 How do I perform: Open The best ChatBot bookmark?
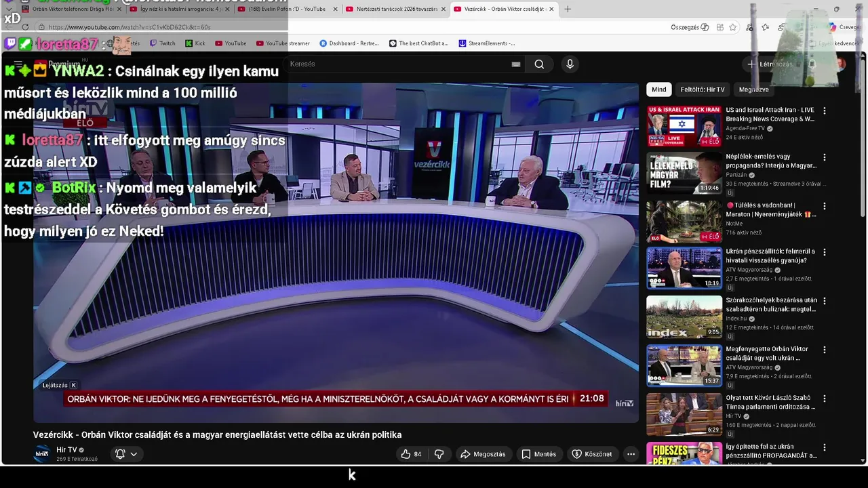point(418,43)
